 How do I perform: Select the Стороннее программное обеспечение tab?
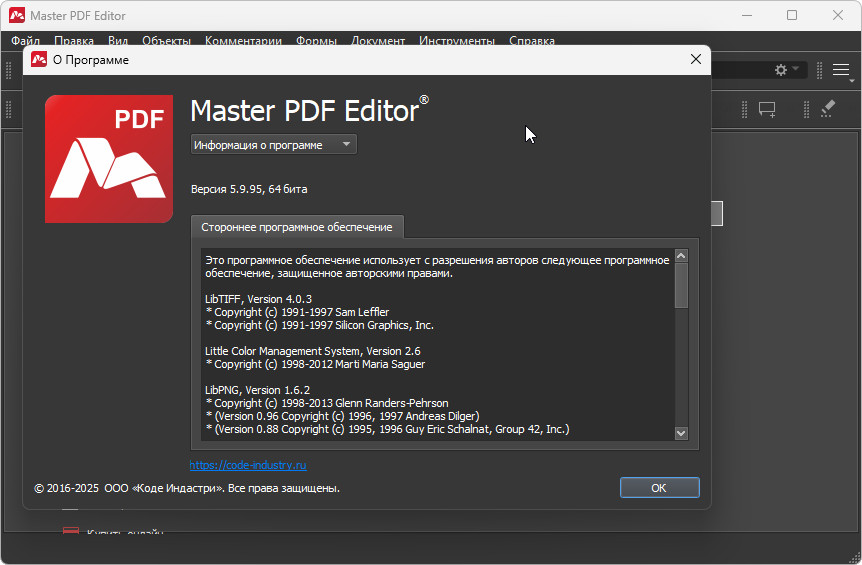297,227
